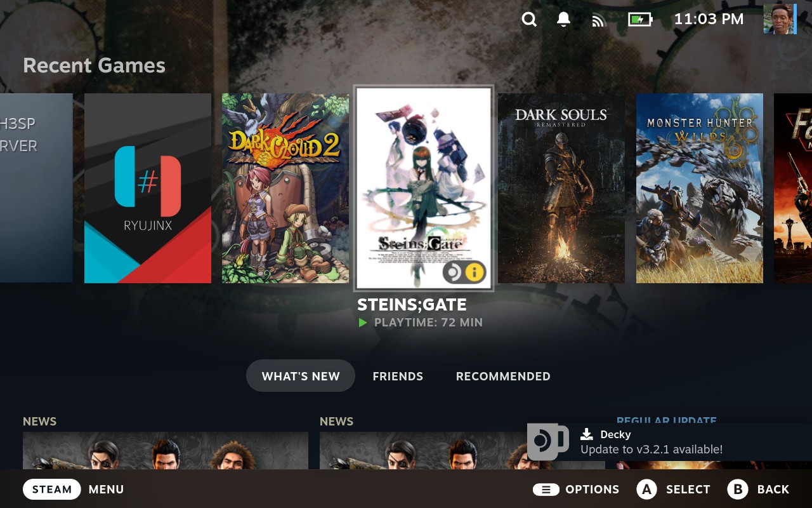Switch to the What's New tab
The width and height of the screenshot is (812, 508).
301,376
